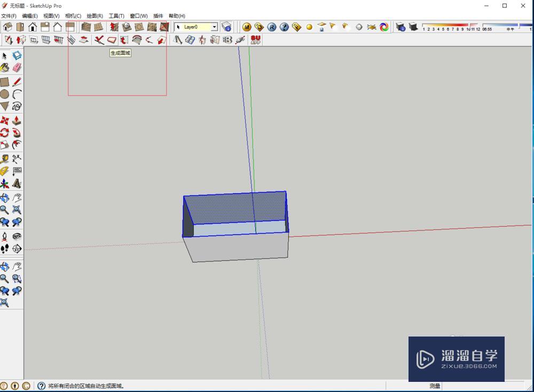This screenshot has height=392, width=534.
Task: Select the Follow Me tool
Action: [17, 133]
